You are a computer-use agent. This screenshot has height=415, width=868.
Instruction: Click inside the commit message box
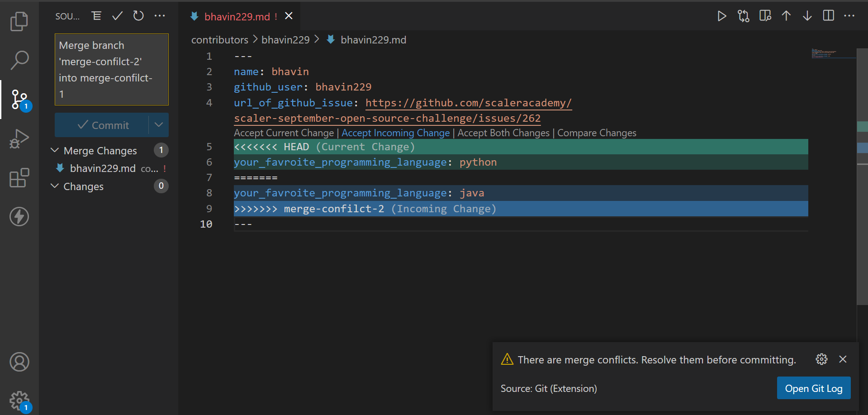pyautogui.click(x=111, y=69)
